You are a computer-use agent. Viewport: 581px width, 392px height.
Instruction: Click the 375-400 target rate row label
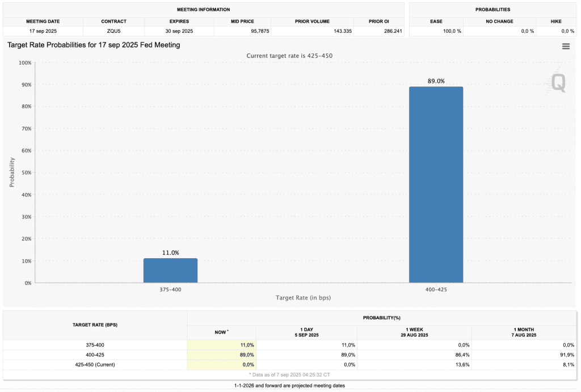coord(95,345)
